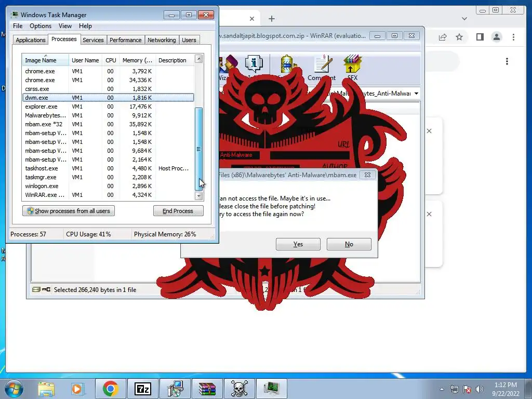Switch to the Services tab

point(93,40)
